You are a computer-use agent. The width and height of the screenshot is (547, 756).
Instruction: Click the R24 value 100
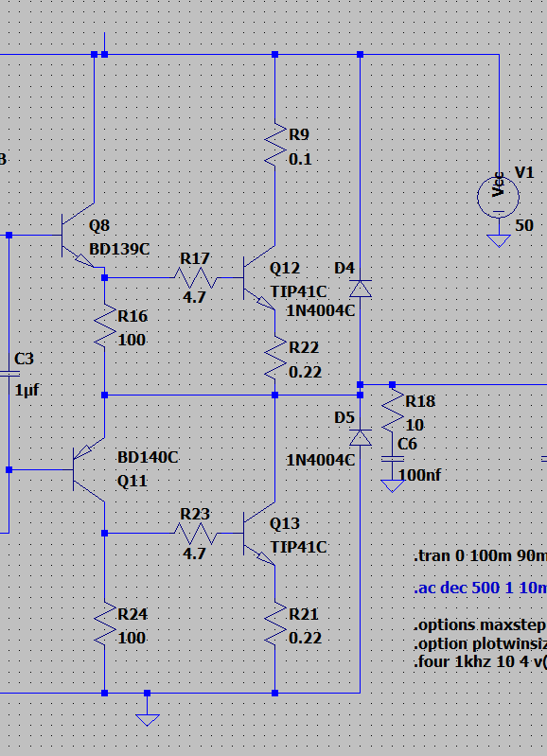pyautogui.click(x=132, y=638)
